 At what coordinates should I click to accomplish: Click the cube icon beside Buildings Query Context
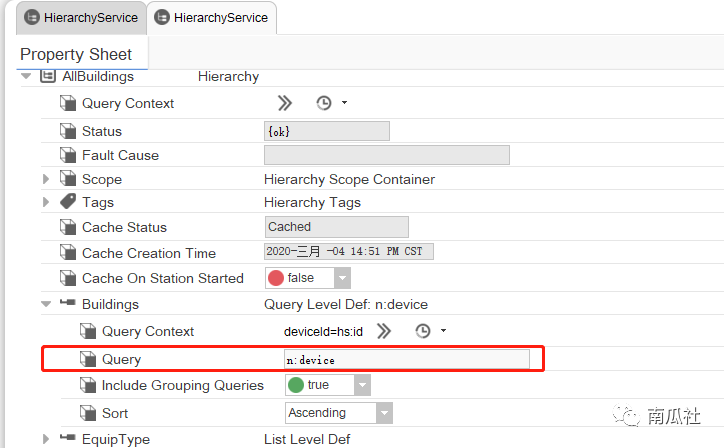[x=88, y=331]
